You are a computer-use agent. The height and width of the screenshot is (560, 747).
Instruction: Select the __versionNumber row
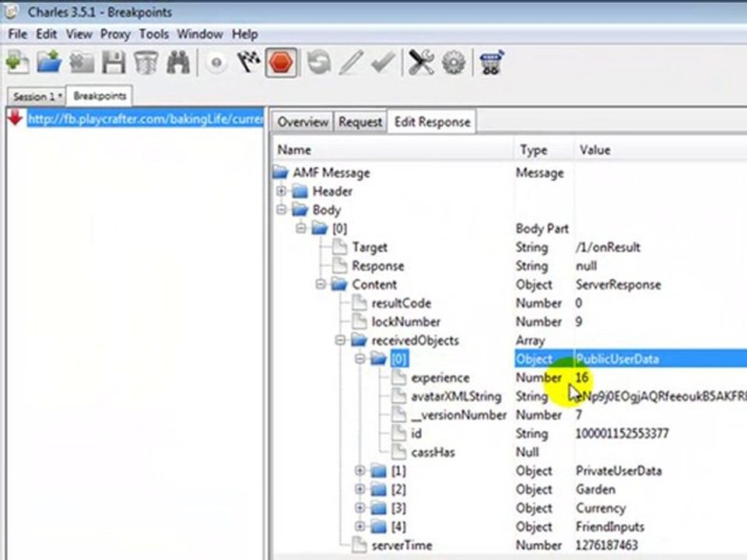coord(510,415)
